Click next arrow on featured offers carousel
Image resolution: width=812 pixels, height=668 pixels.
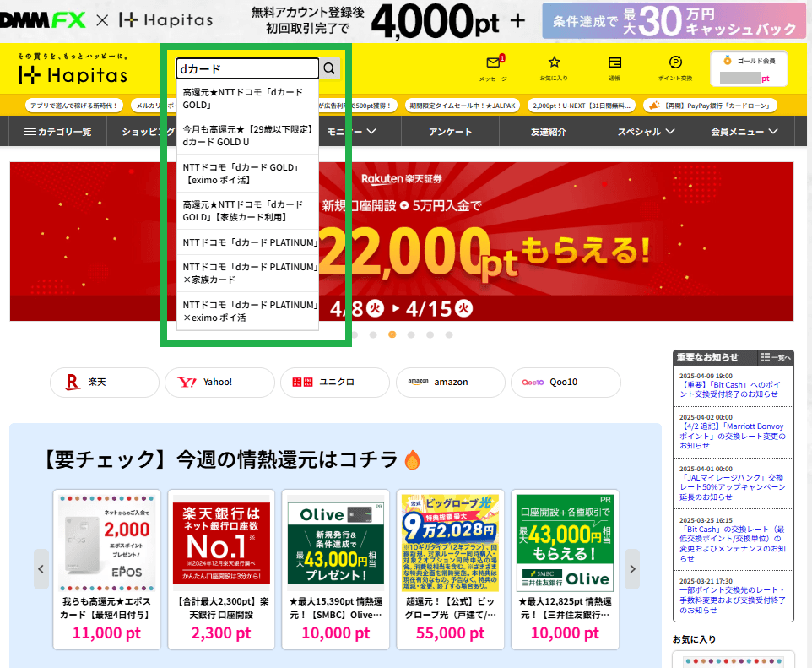pyautogui.click(x=631, y=569)
